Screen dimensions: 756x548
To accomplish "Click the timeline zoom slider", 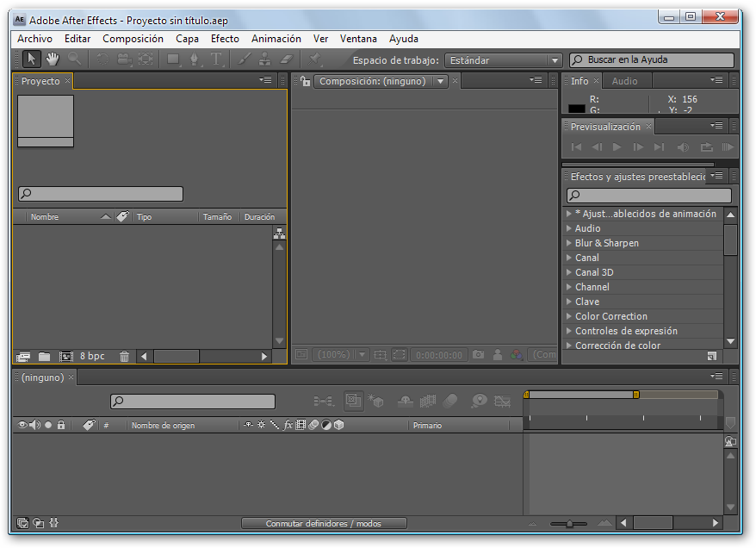I will 569,523.
